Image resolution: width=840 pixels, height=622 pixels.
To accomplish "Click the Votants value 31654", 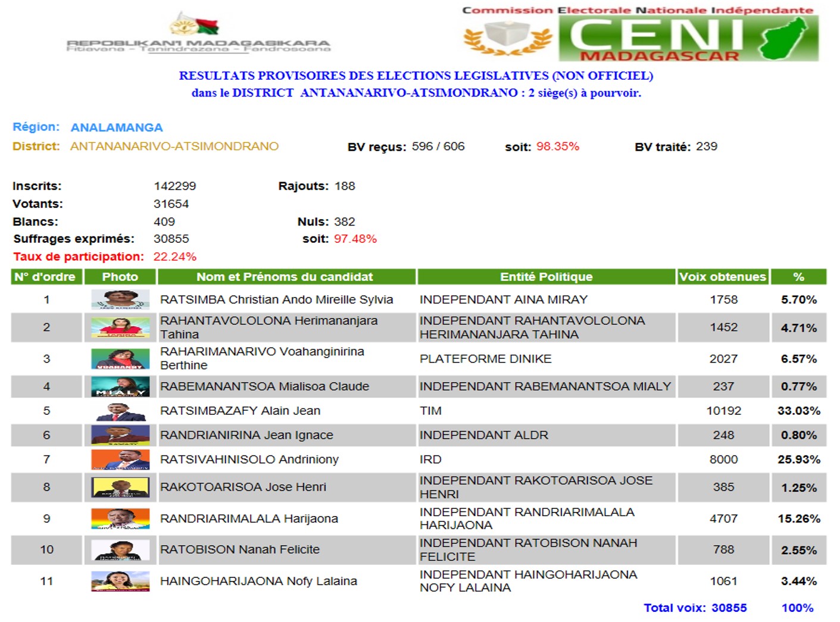I will 171,204.
